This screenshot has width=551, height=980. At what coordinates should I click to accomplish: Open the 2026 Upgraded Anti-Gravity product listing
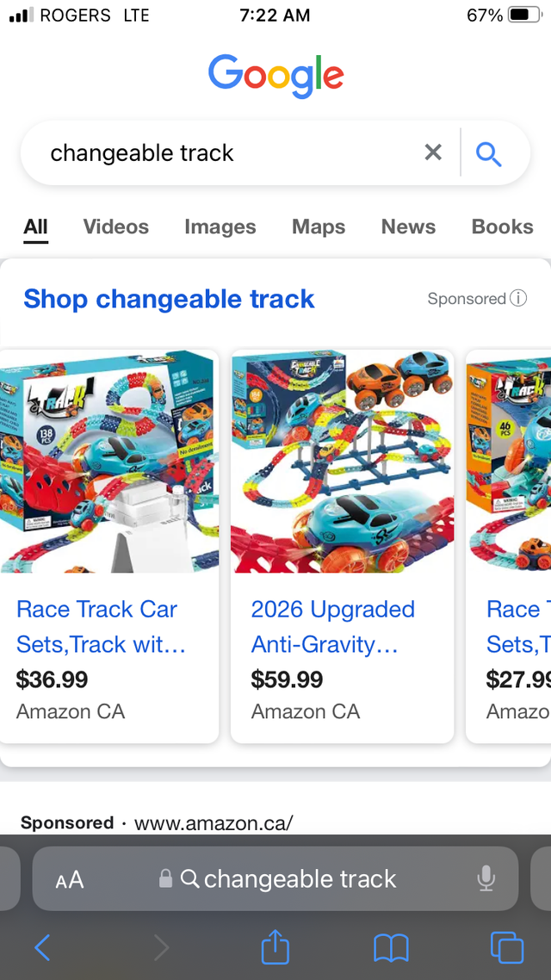coord(332,626)
